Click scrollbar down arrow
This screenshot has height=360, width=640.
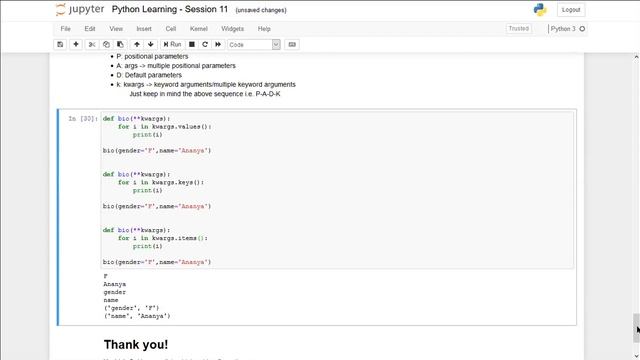pos(636,356)
